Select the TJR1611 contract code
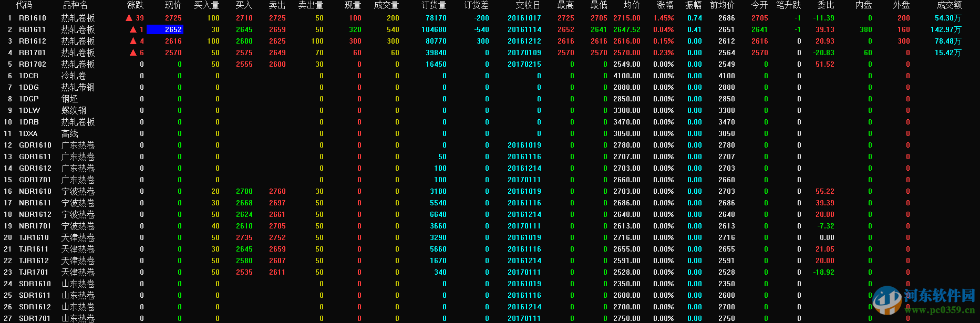 pos(34,249)
